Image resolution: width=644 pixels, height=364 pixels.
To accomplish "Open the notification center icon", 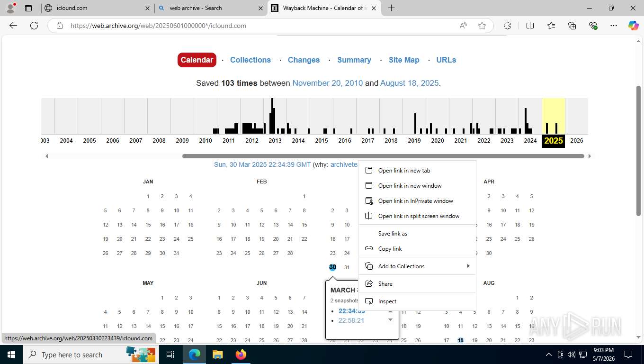I will coord(628,355).
